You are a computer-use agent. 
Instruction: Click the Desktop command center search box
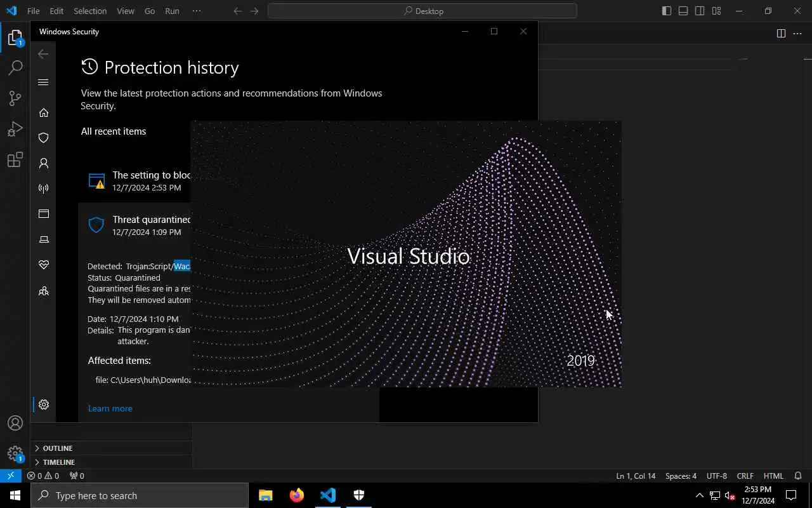click(422, 11)
